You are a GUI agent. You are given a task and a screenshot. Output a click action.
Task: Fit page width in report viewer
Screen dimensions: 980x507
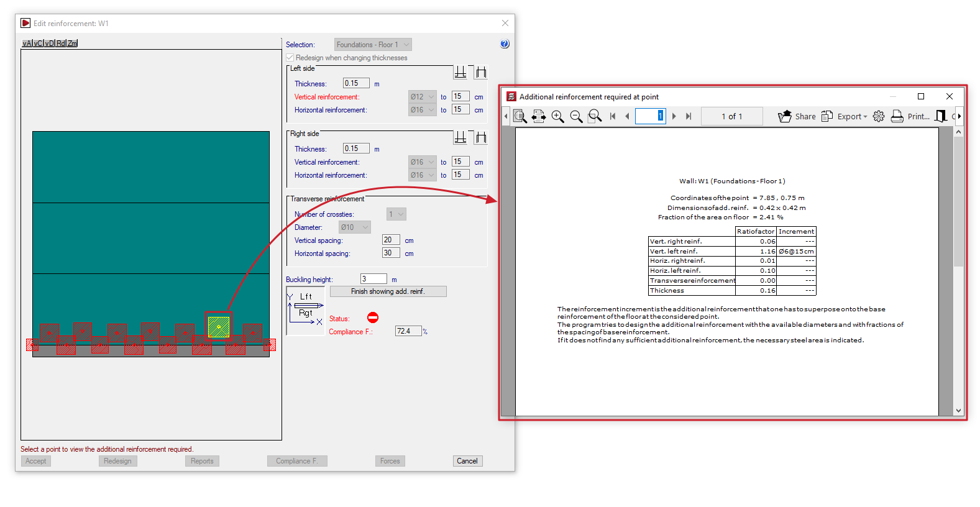click(x=538, y=116)
